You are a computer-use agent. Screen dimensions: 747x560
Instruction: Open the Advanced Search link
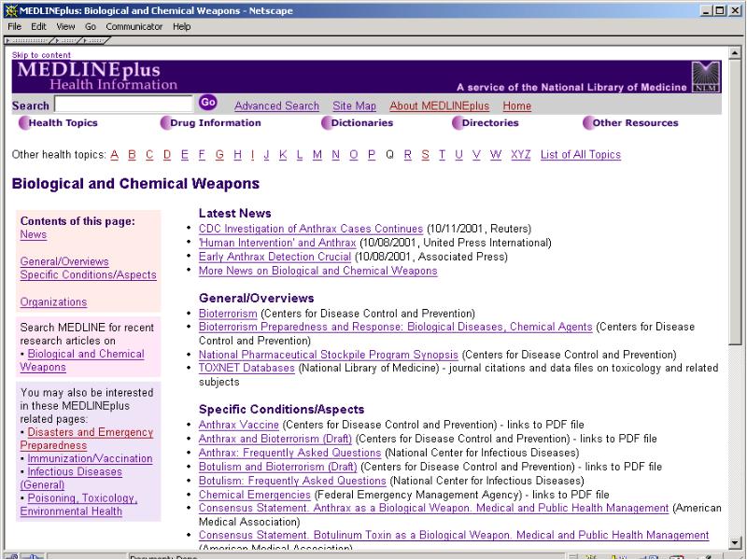pos(276,106)
